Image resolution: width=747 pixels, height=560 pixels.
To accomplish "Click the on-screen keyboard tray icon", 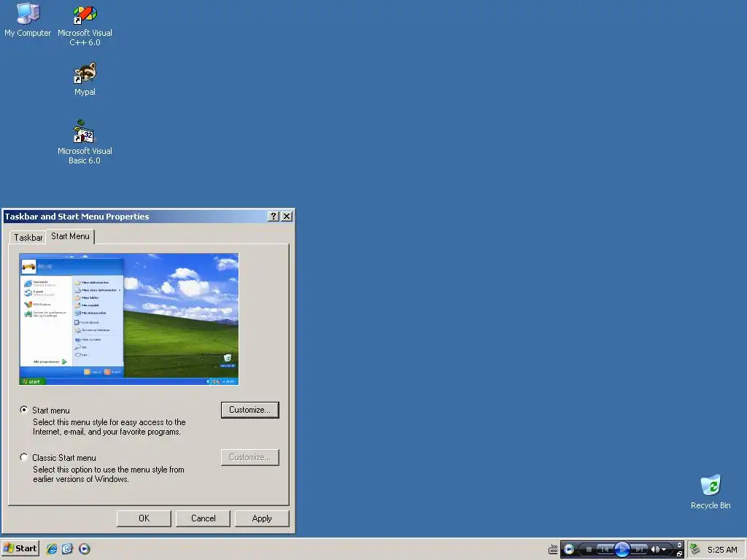I will pos(553,549).
